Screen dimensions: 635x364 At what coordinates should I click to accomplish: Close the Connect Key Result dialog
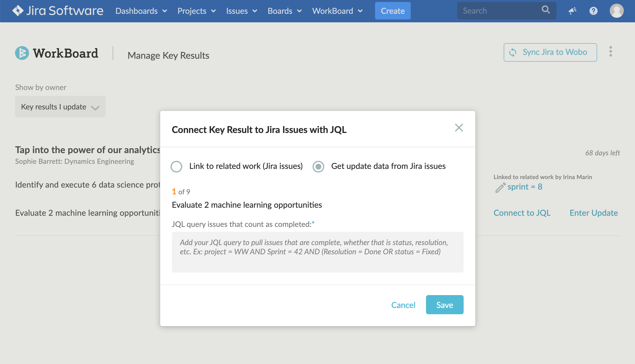pos(459,128)
